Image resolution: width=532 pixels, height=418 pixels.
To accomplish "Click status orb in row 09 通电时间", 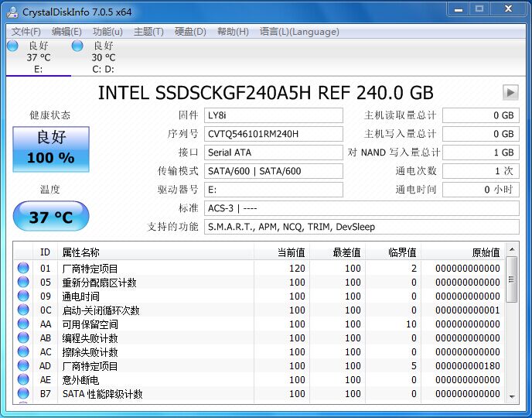I will tap(23, 296).
